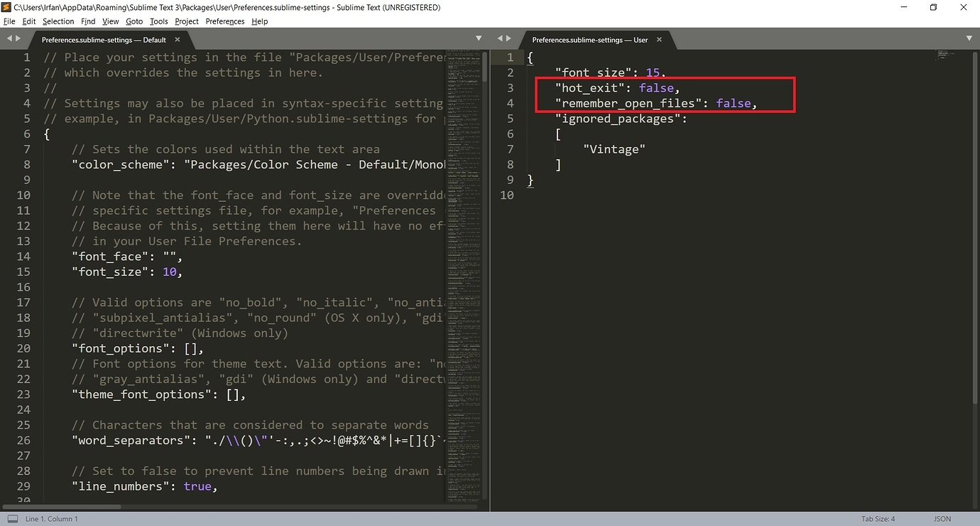The image size is (980, 526).
Task: Click Tab Size: 4 in status bar
Action: pyautogui.click(x=878, y=519)
